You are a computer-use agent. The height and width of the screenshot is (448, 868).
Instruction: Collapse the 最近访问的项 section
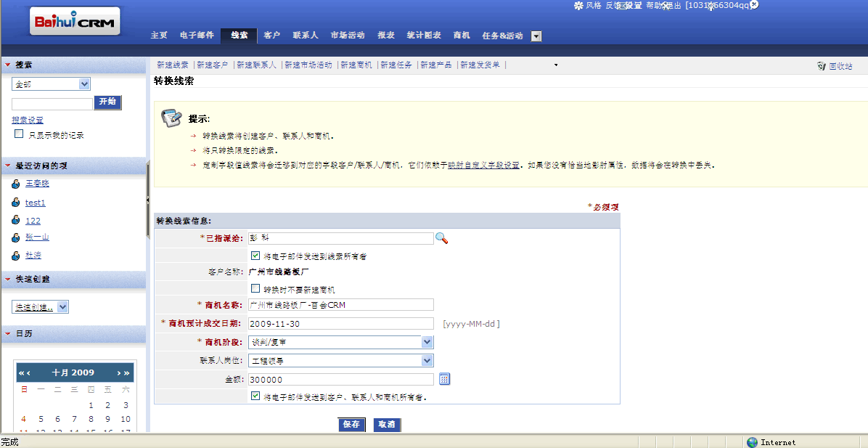pos(7,166)
